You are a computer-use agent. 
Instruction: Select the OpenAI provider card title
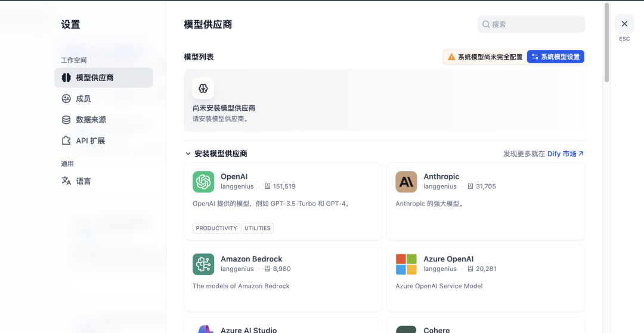click(234, 176)
